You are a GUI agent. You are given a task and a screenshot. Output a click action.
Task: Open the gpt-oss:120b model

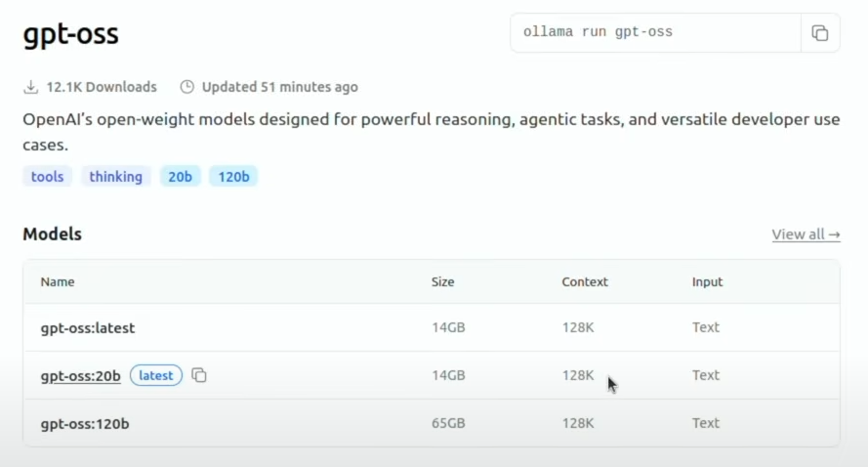click(85, 424)
